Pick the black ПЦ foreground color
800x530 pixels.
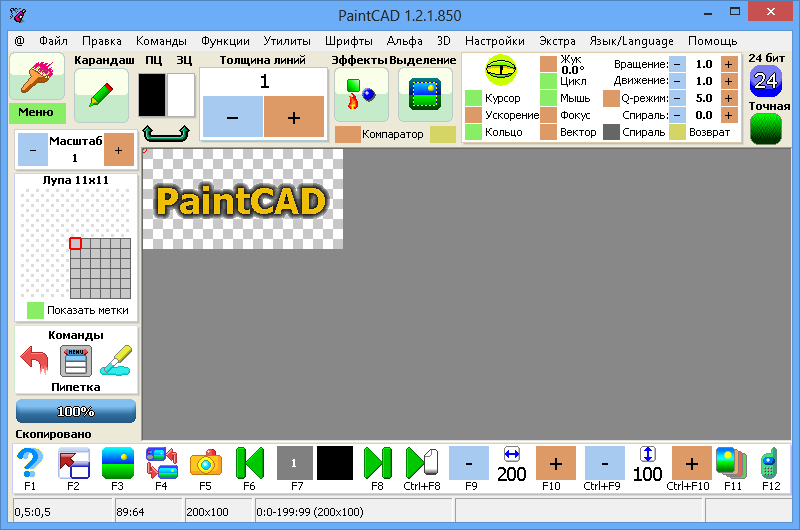[152, 95]
